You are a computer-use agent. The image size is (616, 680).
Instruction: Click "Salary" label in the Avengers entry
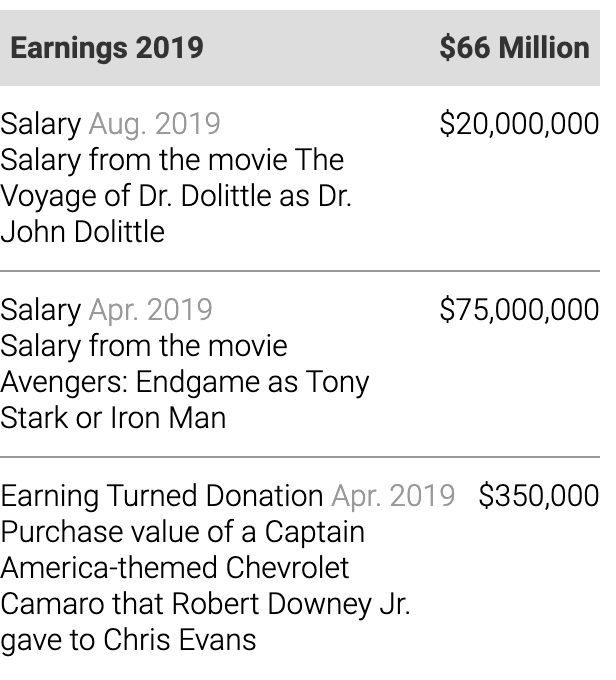pos(40,310)
